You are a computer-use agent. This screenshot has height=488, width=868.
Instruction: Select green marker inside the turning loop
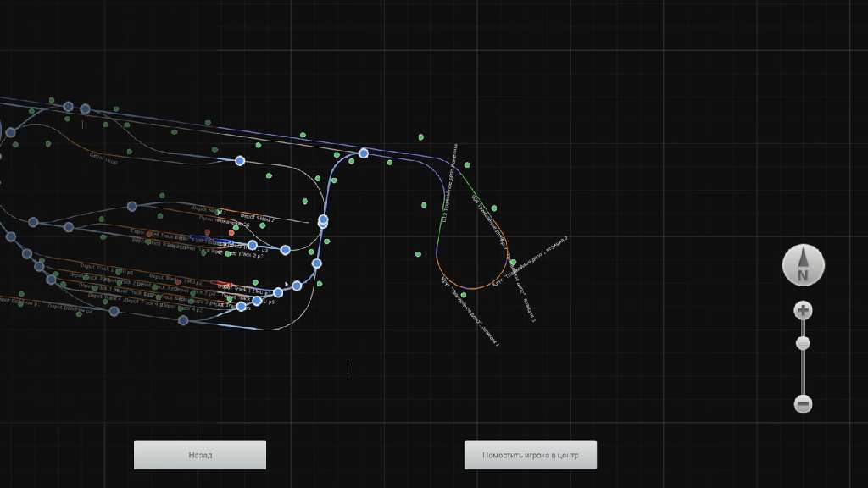[493, 208]
